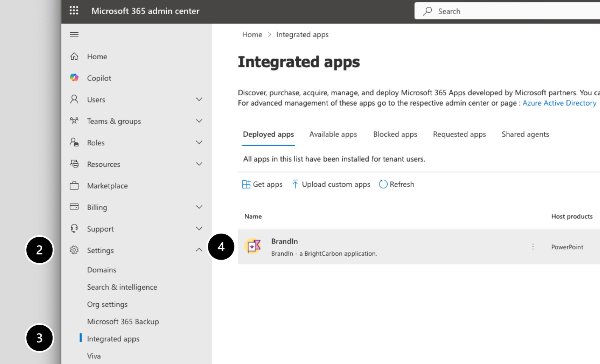Expand the Resources section chevron

[x=199, y=164]
